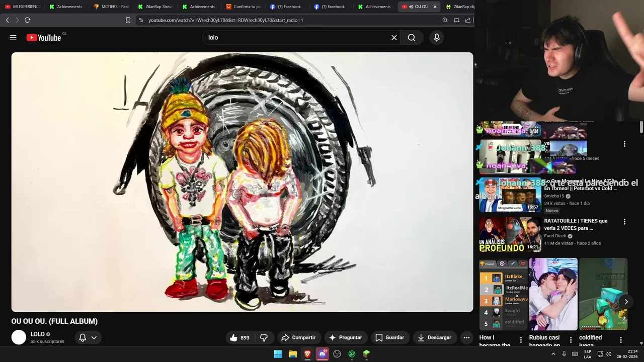The height and width of the screenshot is (362, 644).
Task: Open the Mongraal Peterbot video thumbnail
Action: [510, 195]
